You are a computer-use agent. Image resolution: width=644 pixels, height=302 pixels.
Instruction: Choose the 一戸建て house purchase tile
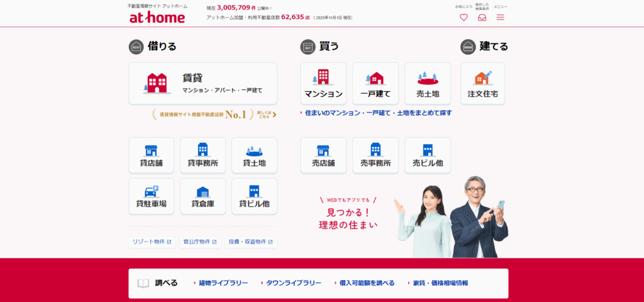[x=375, y=83]
